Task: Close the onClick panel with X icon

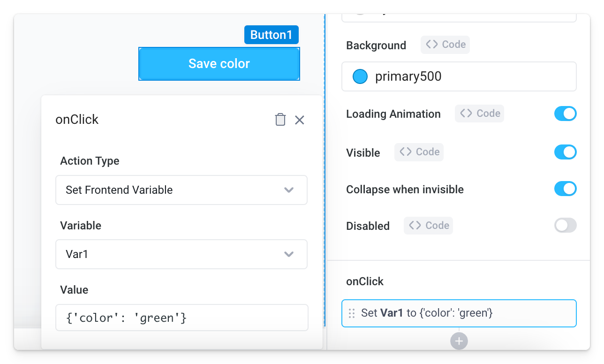Action: (x=300, y=120)
